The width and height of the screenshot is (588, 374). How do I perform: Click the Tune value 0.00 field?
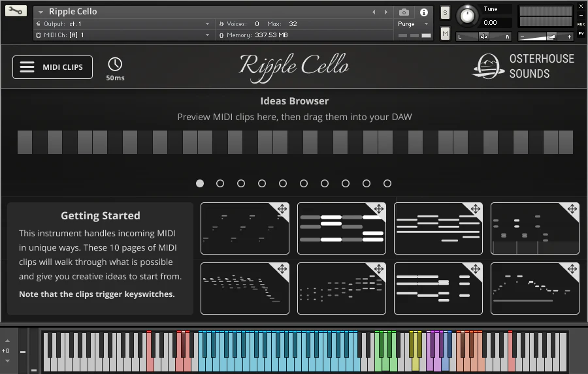(x=491, y=22)
